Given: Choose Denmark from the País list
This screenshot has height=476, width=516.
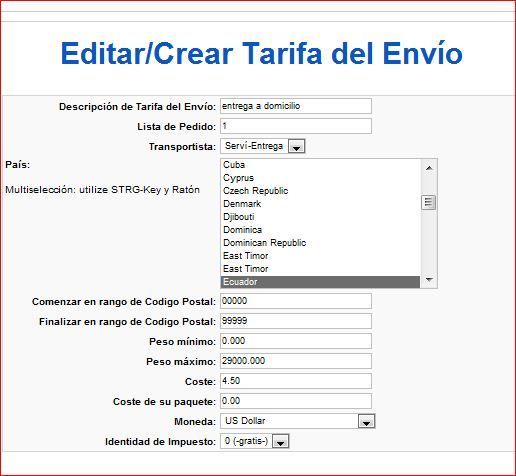Looking at the screenshot, I should point(320,204).
